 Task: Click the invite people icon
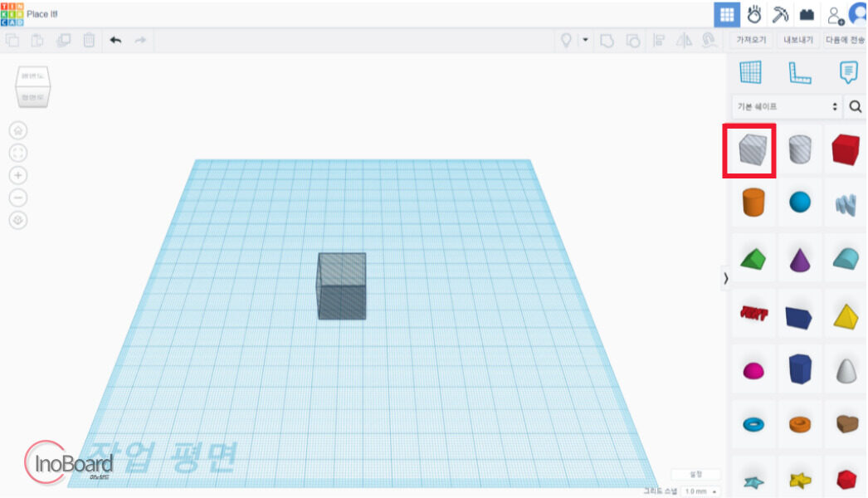836,16
